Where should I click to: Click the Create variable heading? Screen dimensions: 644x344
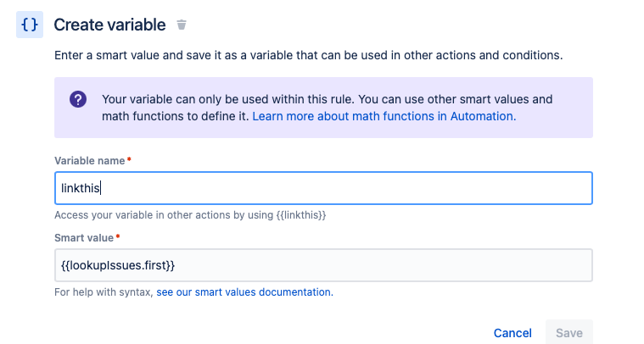pos(109,25)
